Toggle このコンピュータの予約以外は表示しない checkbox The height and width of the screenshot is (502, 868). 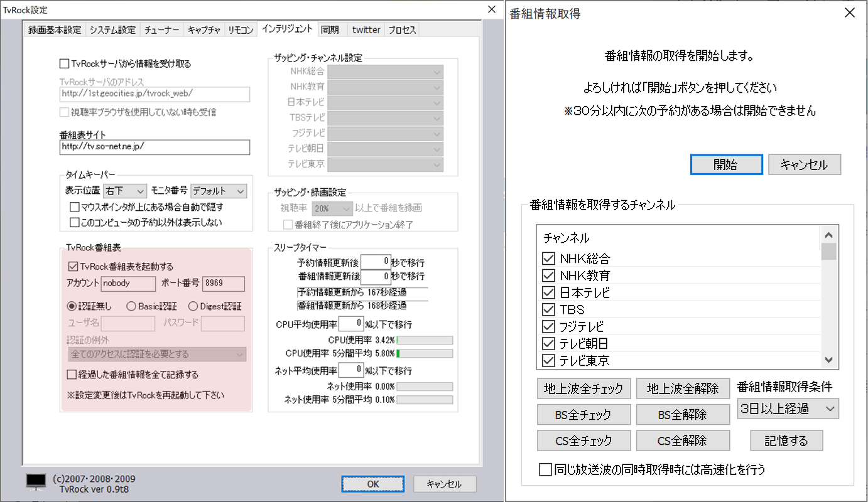(75, 222)
